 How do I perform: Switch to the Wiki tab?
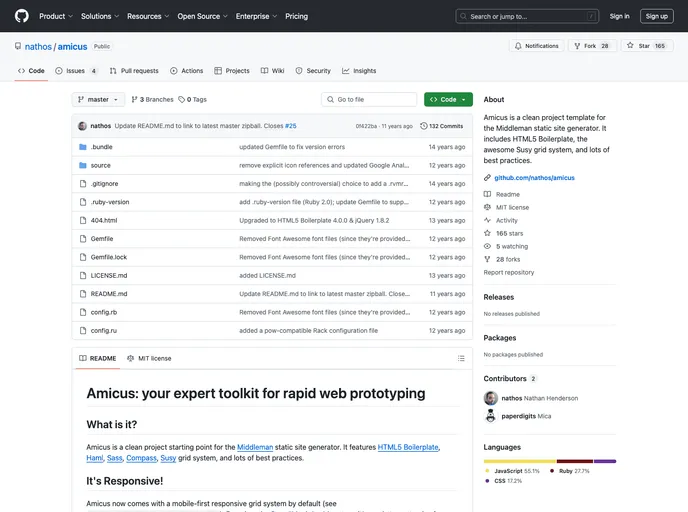[272, 71]
